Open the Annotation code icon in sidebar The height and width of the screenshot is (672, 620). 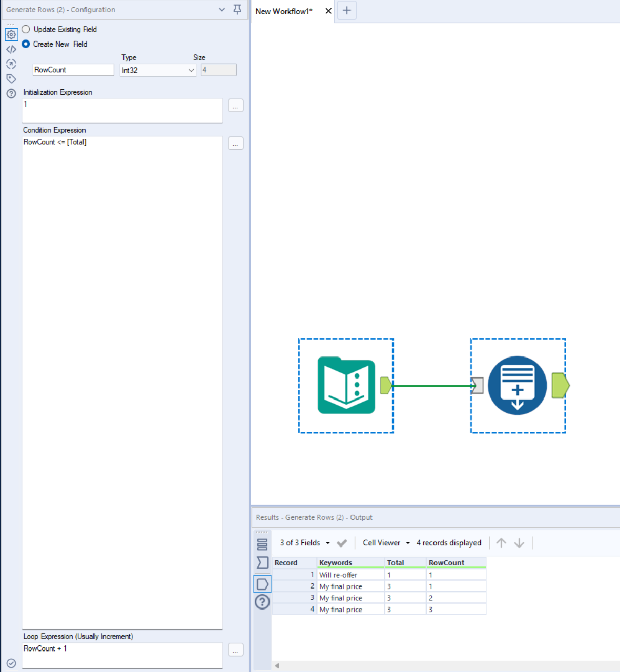point(11,49)
